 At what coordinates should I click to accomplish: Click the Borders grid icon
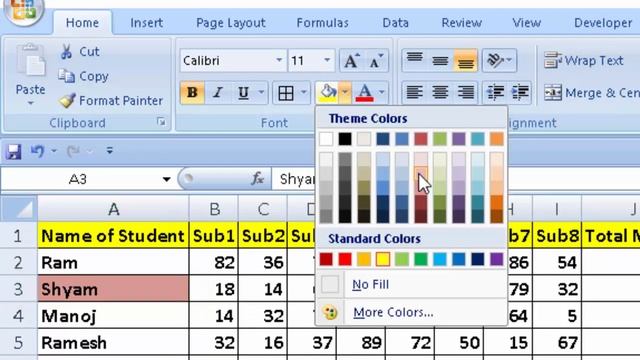pyautogui.click(x=286, y=93)
